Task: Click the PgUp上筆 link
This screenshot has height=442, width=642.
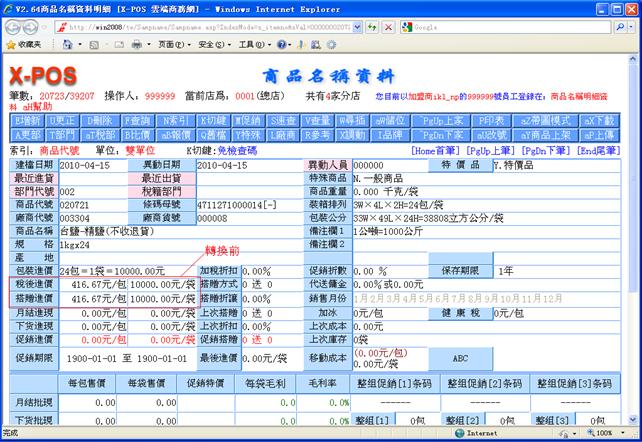Action: (x=467, y=149)
